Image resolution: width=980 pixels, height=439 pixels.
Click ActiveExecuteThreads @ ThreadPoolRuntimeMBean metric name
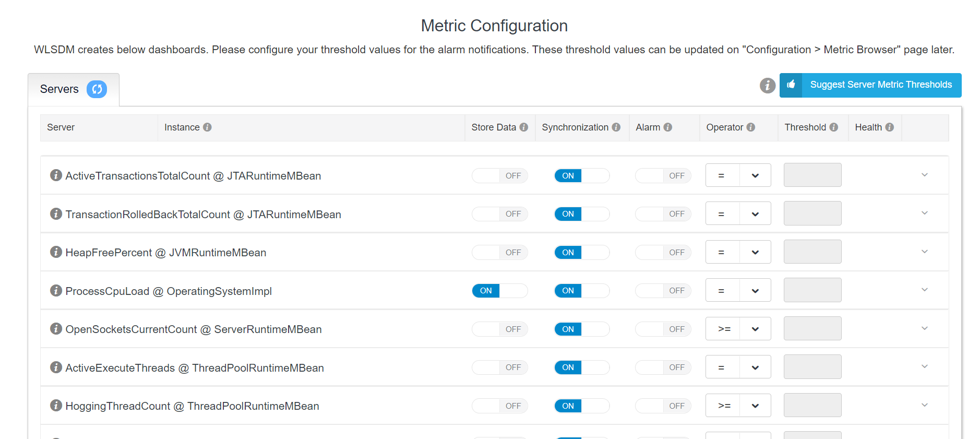pyautogui.click(x=195, y=368)
